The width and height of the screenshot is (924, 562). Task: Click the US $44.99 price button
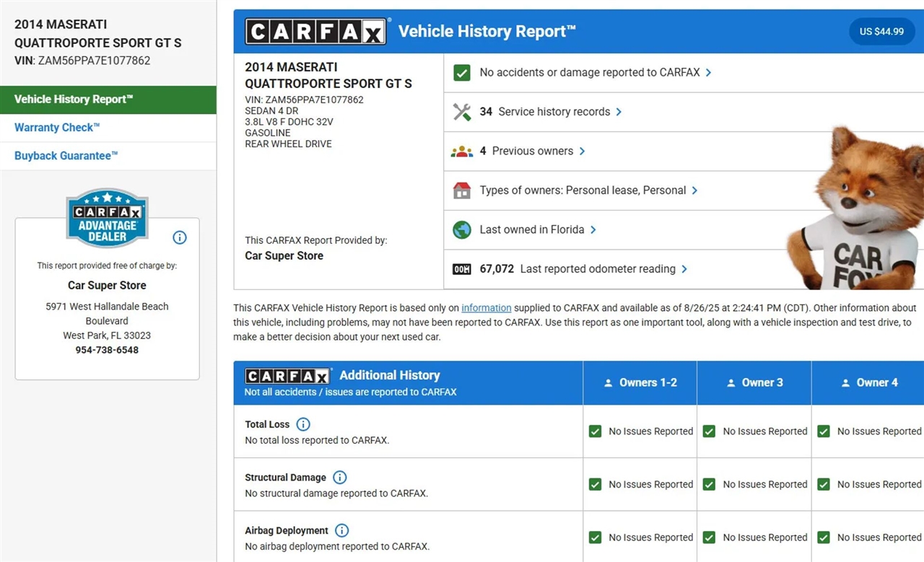pyautogui.click(x=881, y=32)
